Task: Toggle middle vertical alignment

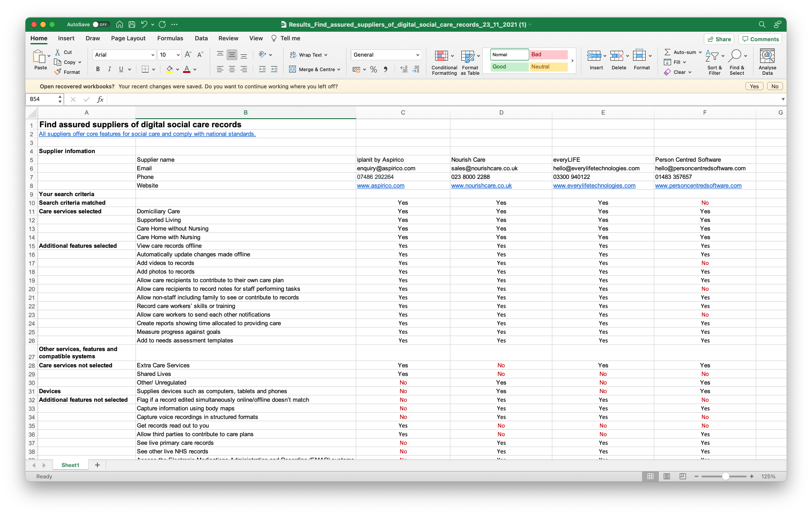Action: coord(232,55)
